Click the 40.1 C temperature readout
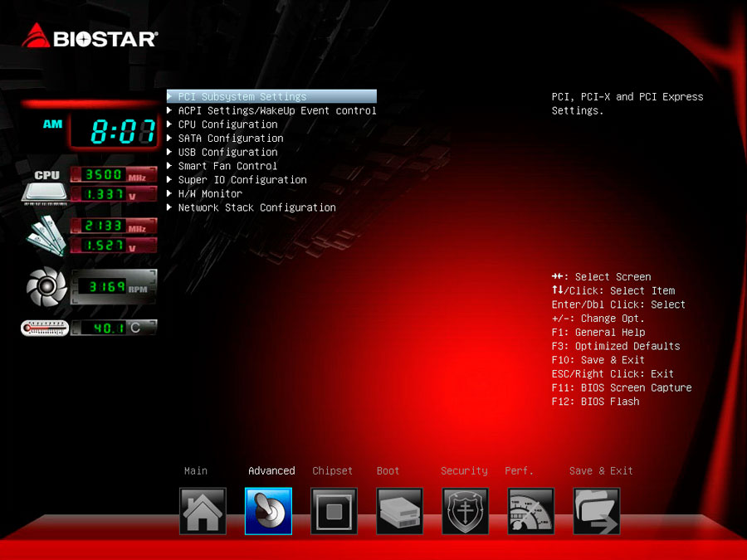The width and height of the screenshot is (747, 560). (x=114, y=328)
